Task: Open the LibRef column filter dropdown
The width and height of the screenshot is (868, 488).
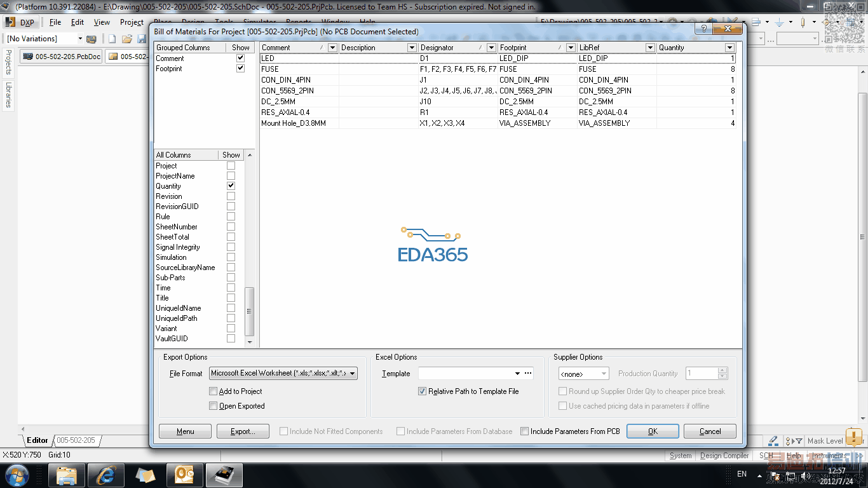Action: point(650,48)
